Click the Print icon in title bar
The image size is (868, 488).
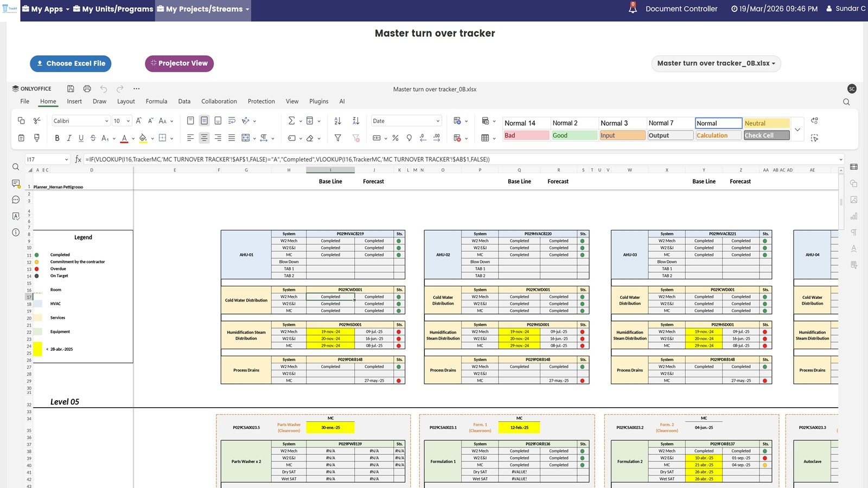point(87,89)
